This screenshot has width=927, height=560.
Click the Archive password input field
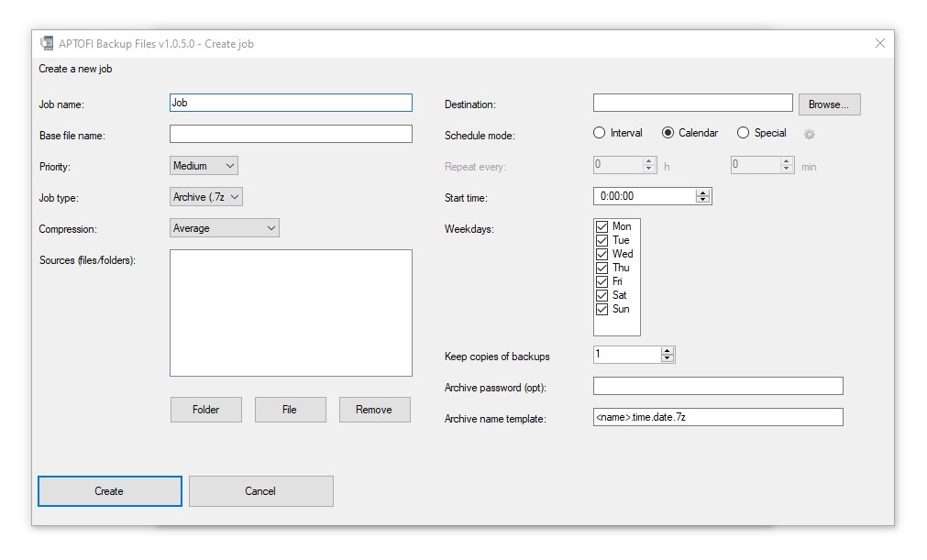coord(717,386)
